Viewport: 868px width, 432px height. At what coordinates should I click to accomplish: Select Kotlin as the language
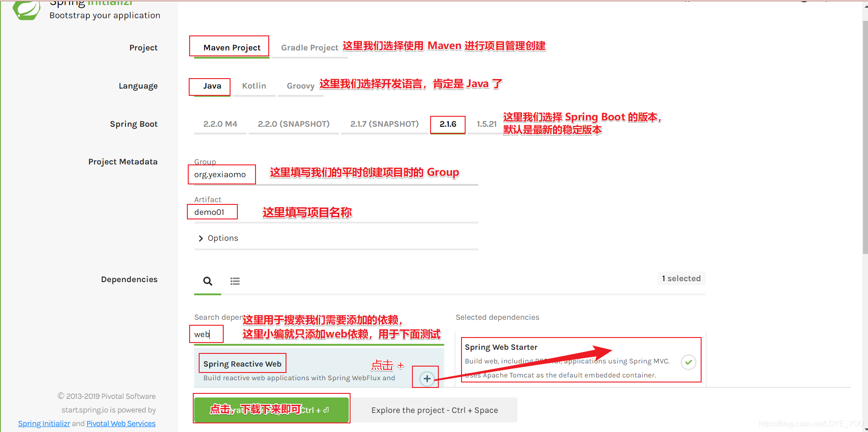[x=254, y=86]
